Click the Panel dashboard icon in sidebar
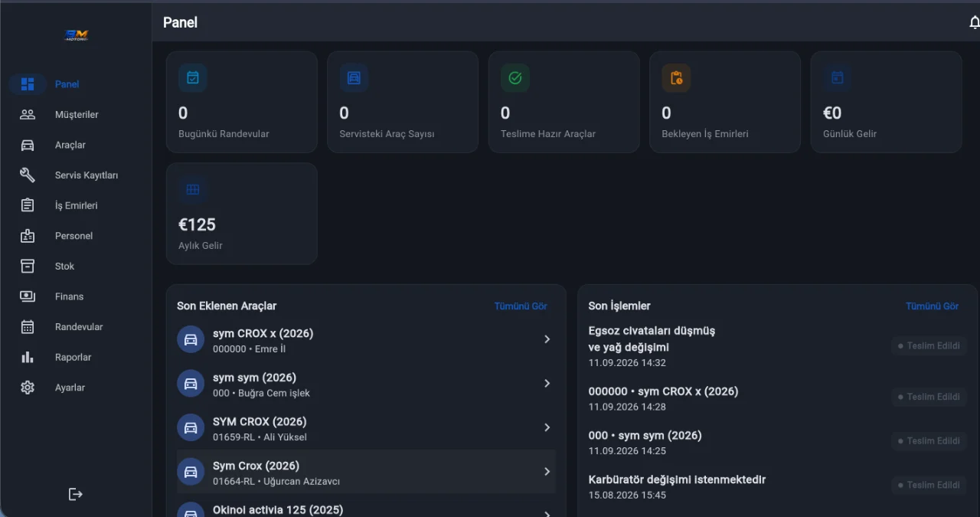 (x=28, y=84)
